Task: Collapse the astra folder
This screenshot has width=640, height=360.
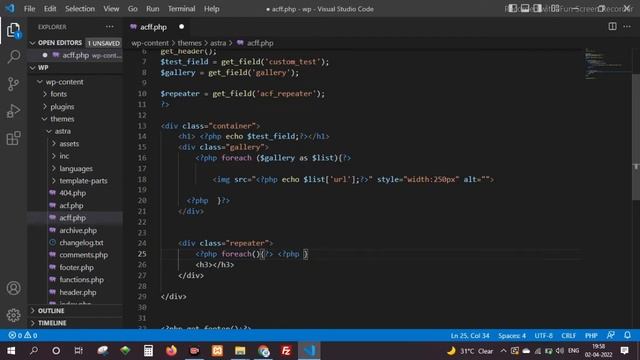Action: tap(62, 131)
